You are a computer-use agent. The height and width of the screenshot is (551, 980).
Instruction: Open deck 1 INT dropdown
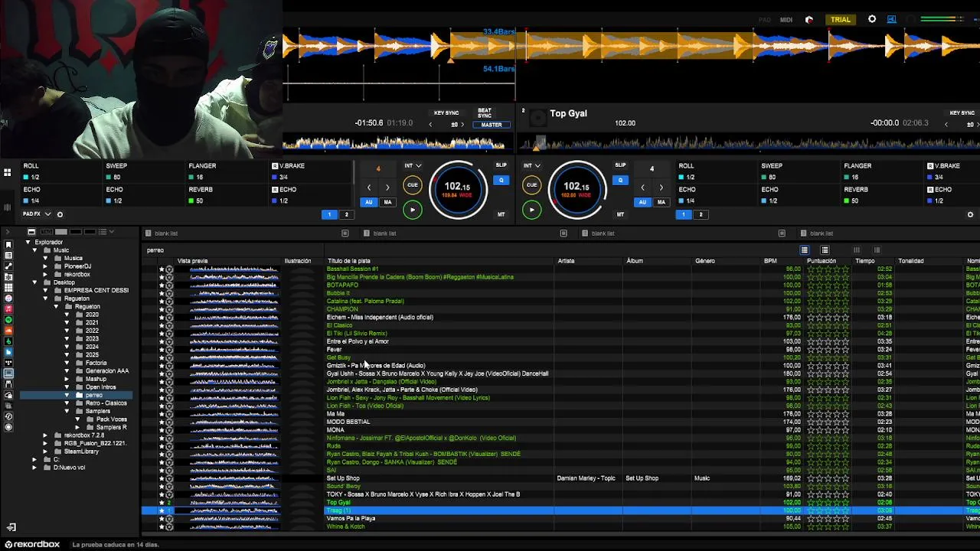coord(413,165)
